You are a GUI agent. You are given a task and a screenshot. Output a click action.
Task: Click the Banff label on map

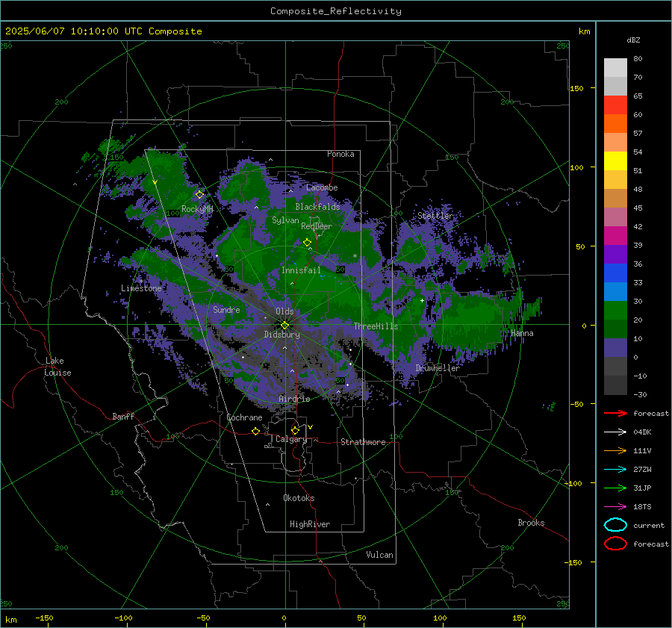click(x=123, y=416)
